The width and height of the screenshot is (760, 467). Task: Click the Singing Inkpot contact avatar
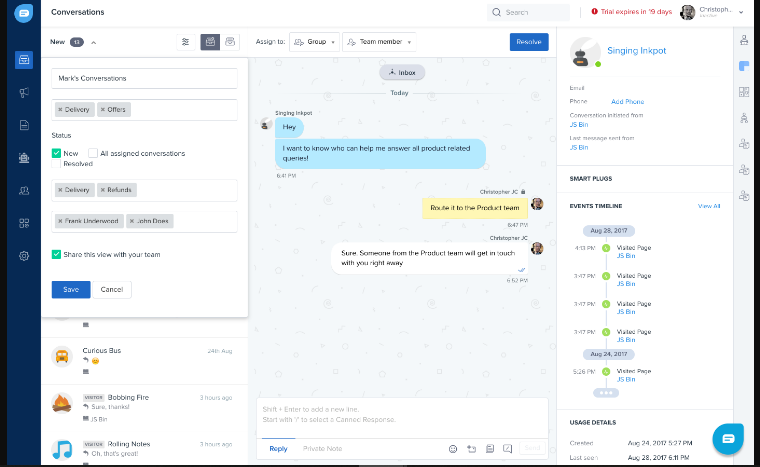(x=584, y=52)
